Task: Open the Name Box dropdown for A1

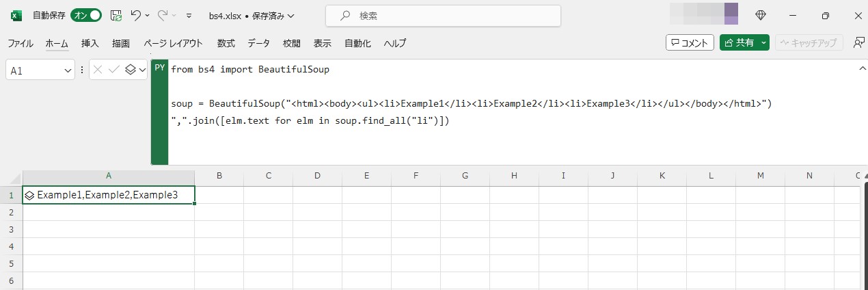Action: coord(68,70)
